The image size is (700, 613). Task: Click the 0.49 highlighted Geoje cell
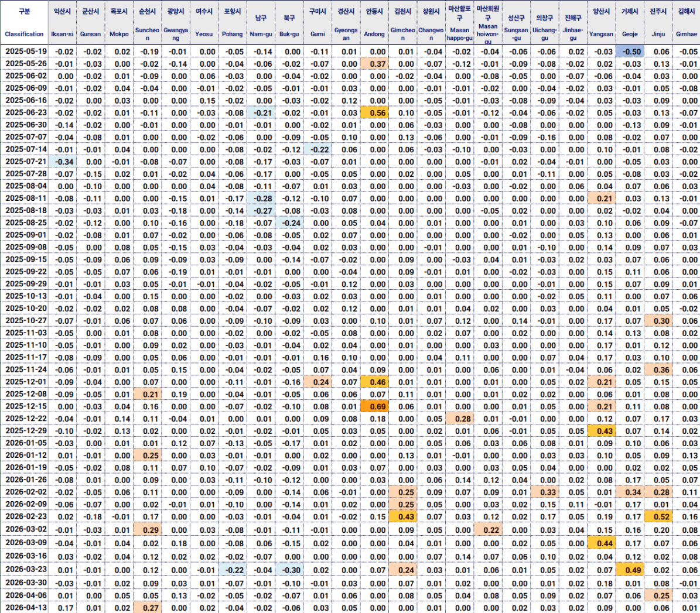pyautogui.click(x=630, y=570)
